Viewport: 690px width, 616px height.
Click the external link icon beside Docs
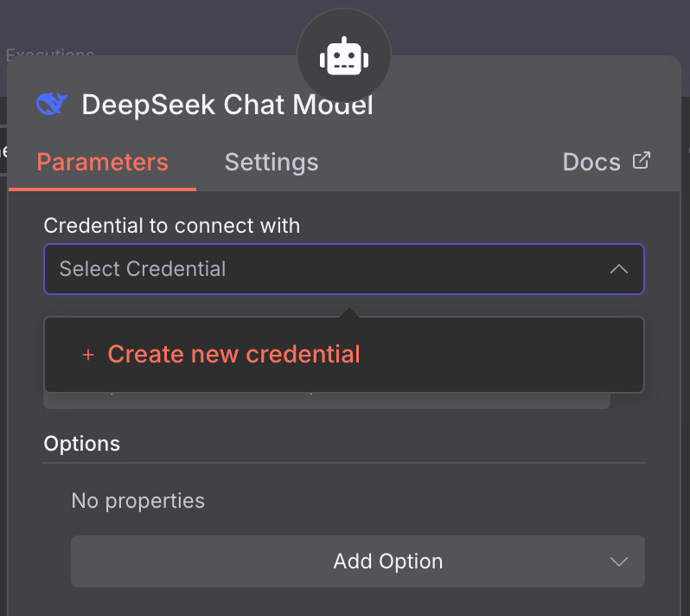[641, 161]
